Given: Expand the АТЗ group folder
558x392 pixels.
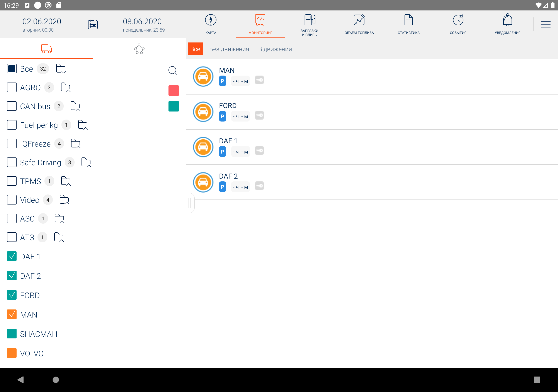Looking at the screenshot, I should click(59, 237).
